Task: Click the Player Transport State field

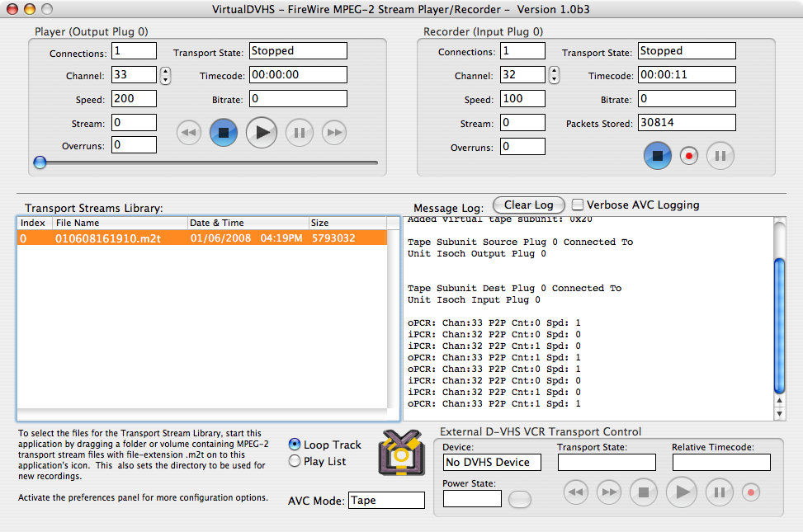Action: pyautogui.click(x=298, y=50)
